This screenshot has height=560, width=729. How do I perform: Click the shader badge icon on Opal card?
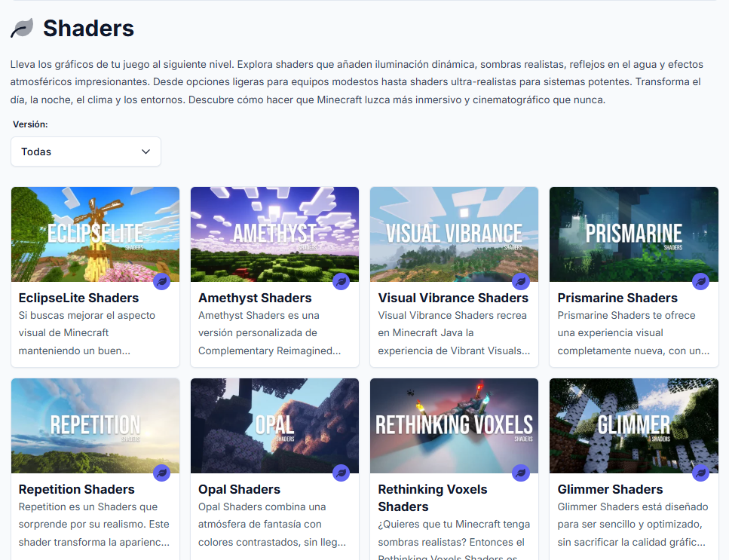[x=342, y=473]
